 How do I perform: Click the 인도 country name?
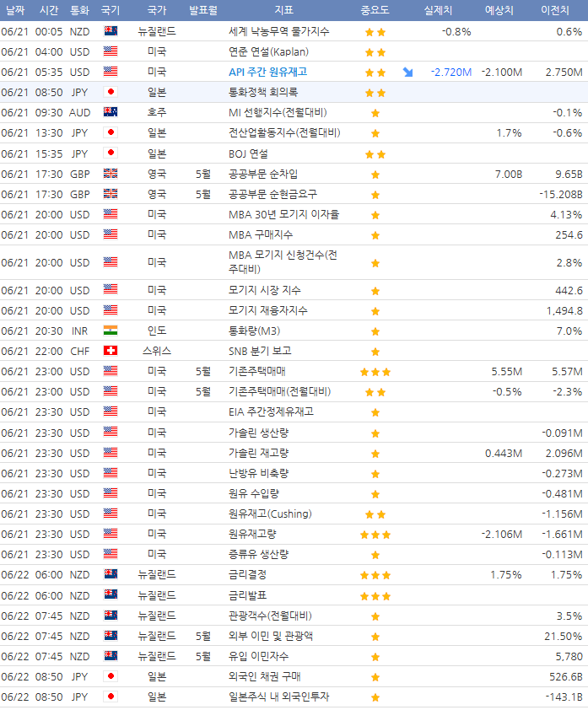157,331
